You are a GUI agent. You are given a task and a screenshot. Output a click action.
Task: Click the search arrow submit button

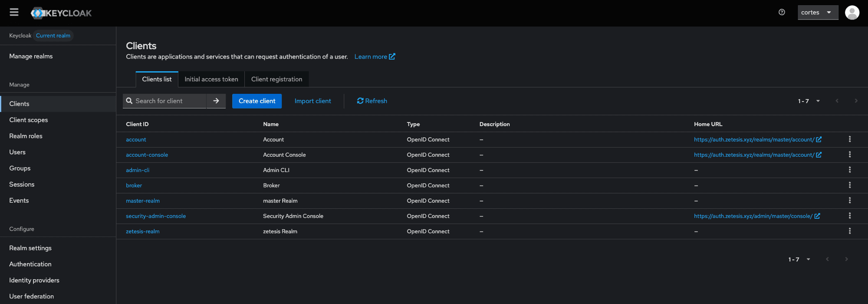pos(216,101)
